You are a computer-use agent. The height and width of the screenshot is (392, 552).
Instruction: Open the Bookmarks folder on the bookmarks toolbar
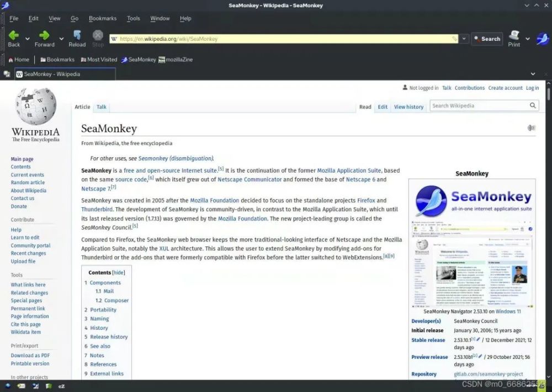click(57, 60)
